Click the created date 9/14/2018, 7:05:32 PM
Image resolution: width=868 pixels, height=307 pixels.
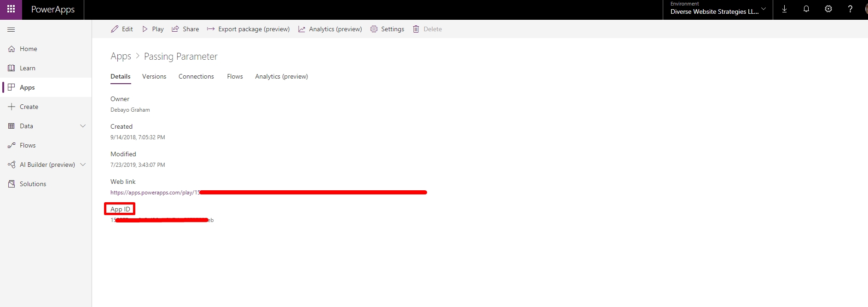click(x=138, y=137)
